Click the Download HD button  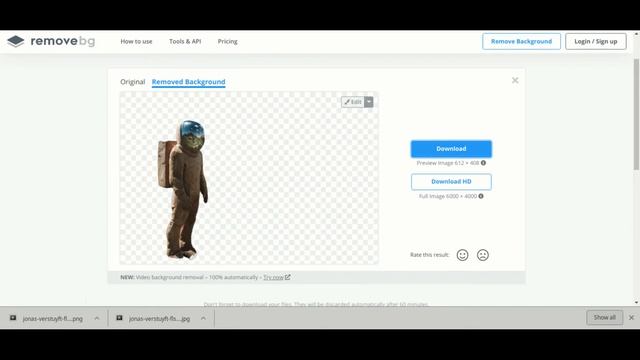pos(451,182)
